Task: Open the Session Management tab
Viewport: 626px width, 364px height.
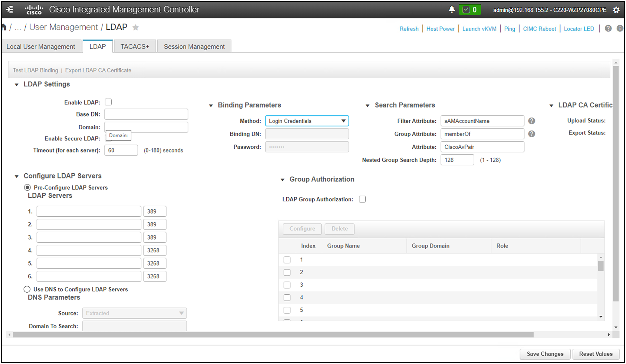Action: tap(194, 46)
